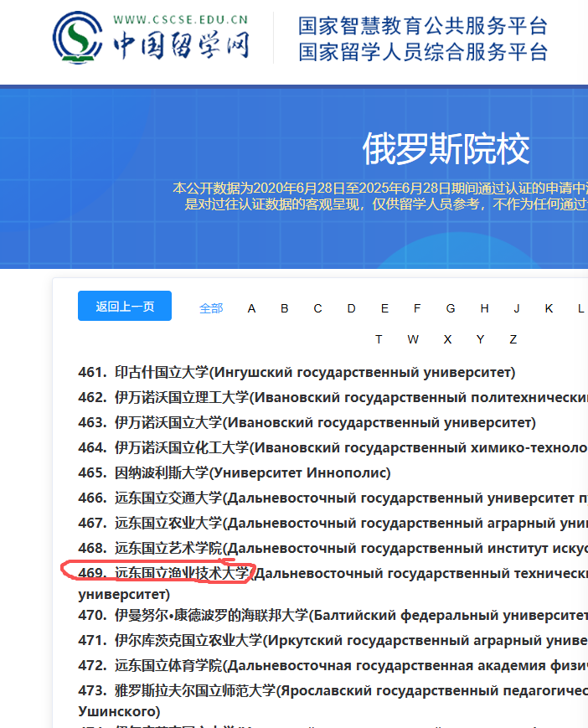Click 返回上一页 button
Image resolution: width=588 pixels, height=728 pixels.
[x=125, y=307]
